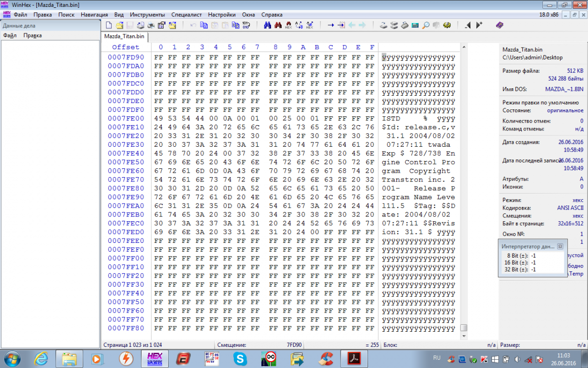The image size is (588, 368).
Task: Click the Go to offset arrow icon
Action: (x=331, y=25)
